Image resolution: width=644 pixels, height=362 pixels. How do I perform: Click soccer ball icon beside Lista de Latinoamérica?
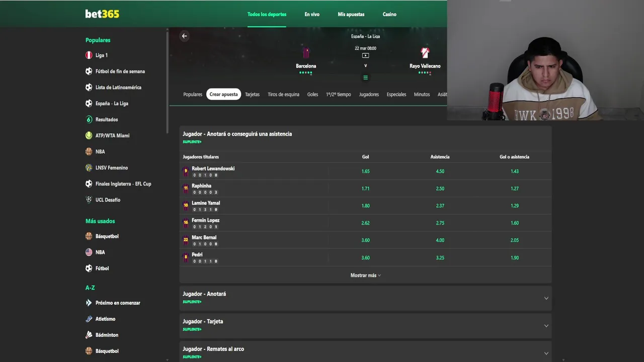tap(89, 87)
